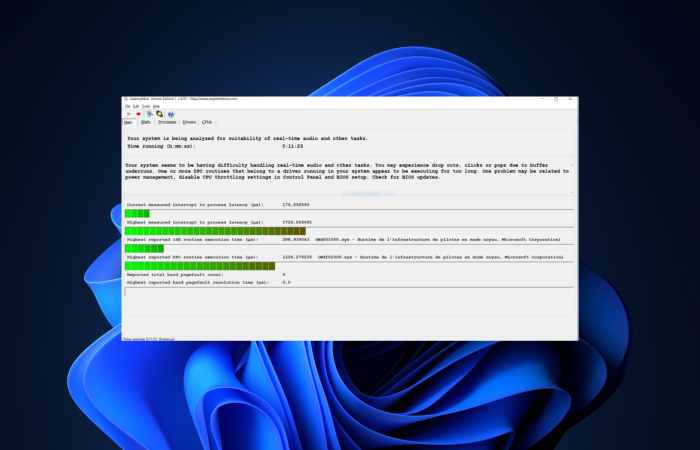Open the Tools menu
Viewport: 700px width, 450px height.
146,106
